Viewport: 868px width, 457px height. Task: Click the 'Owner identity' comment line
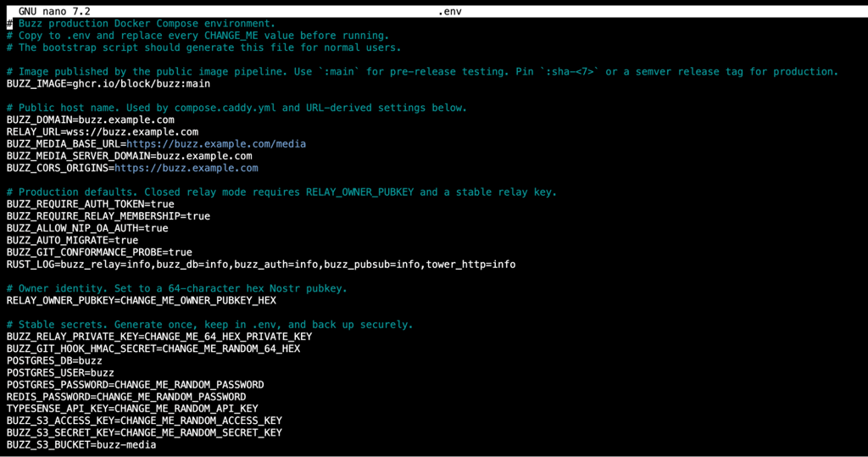point(177,288)
